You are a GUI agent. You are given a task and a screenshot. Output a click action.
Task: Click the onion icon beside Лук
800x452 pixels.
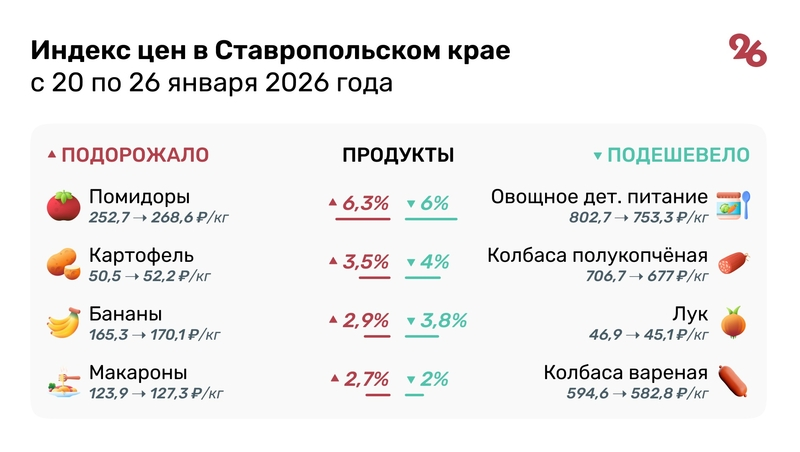tap(733, 322)
